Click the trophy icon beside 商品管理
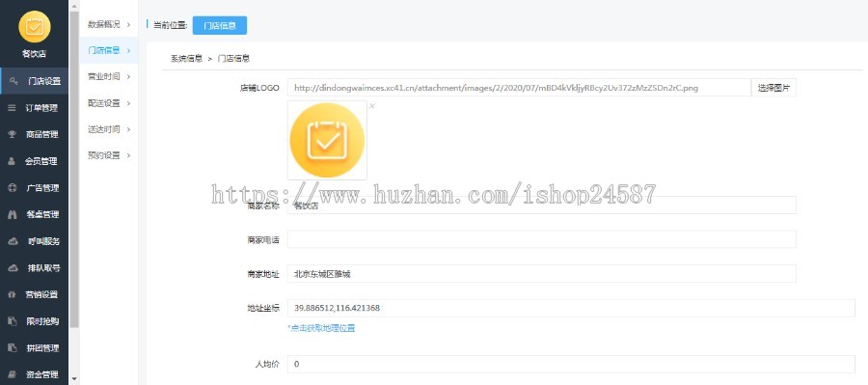 12,134
